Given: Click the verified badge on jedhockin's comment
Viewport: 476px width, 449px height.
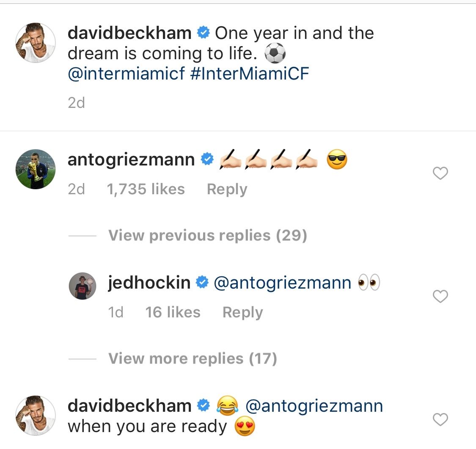Looking at the screenshot, I should click(202, 283).
